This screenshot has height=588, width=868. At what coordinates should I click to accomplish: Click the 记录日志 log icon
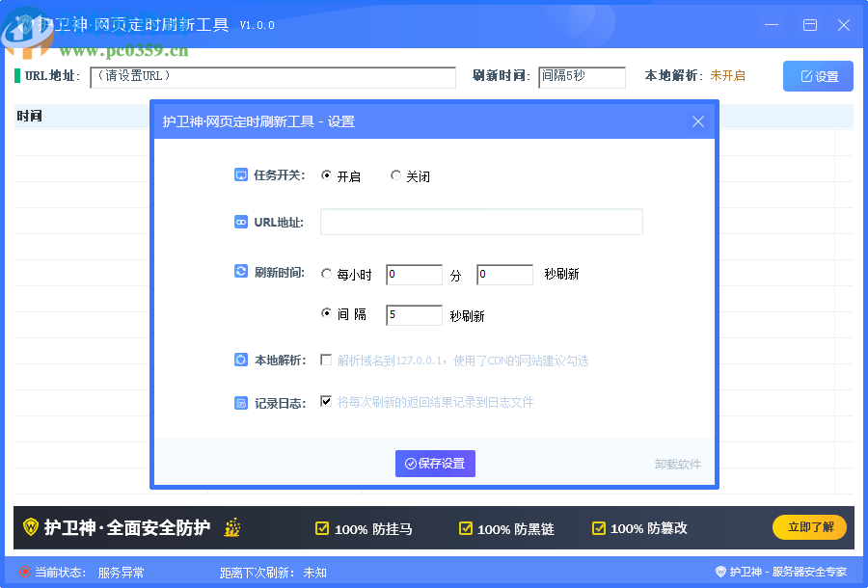click(239, 403)
